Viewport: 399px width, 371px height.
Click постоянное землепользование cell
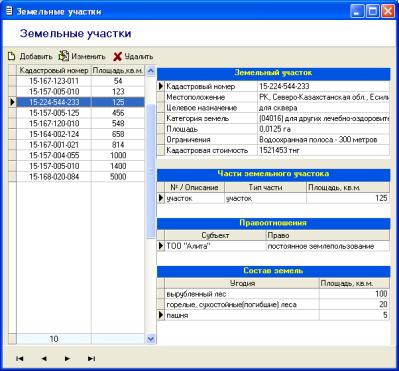(328, 246)
